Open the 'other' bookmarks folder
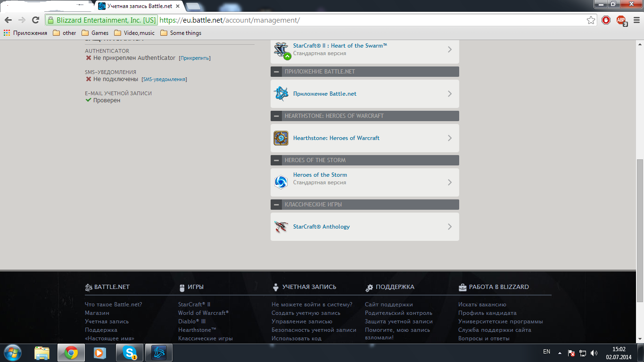This screenshot has height=362, width=644. click(x=65, y=33)
